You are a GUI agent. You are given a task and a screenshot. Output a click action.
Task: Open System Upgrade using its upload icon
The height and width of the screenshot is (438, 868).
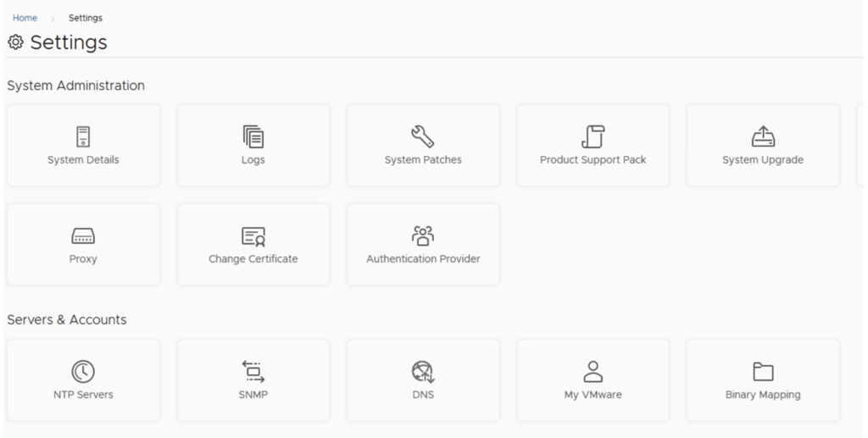click(x=763, y=136)
